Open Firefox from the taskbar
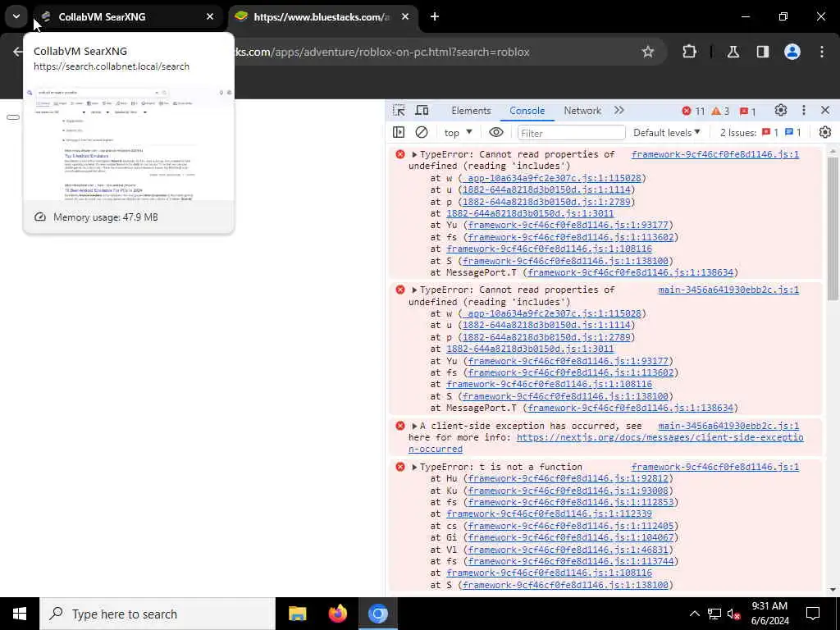This screenshot has height=630, width=840. point(337,614)
